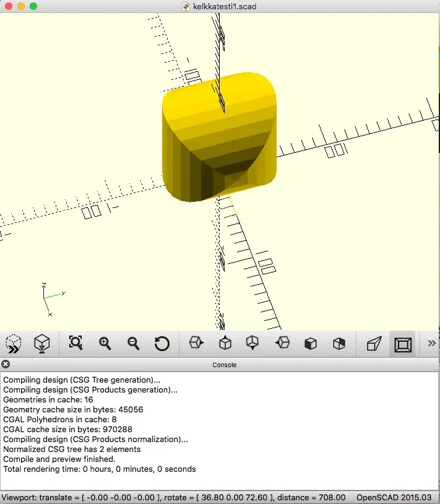
Task: Switch to the Top view
Action: click(225, 343)
